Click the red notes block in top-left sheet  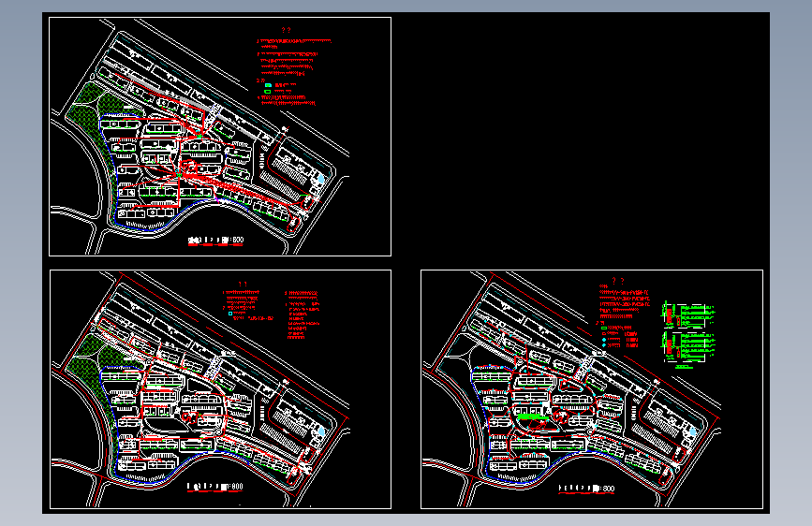(x=294, y=67)
